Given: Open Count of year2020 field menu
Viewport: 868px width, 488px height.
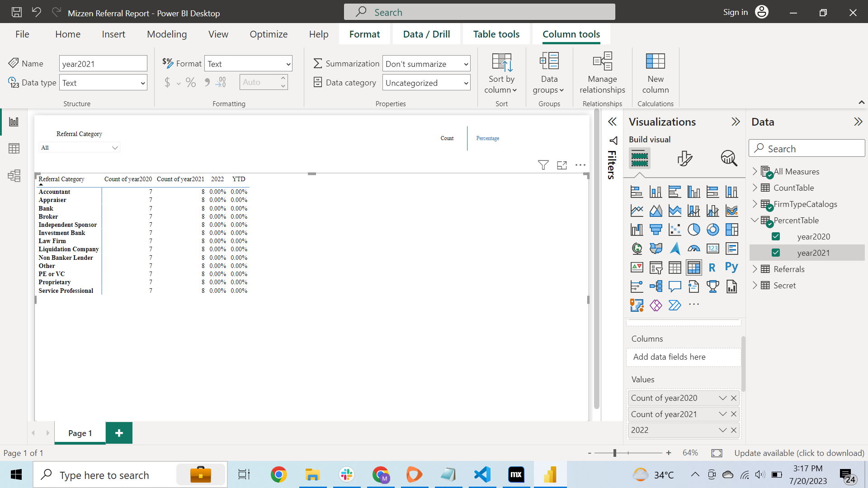Looking at the screenshot, I should coord(722,398).
